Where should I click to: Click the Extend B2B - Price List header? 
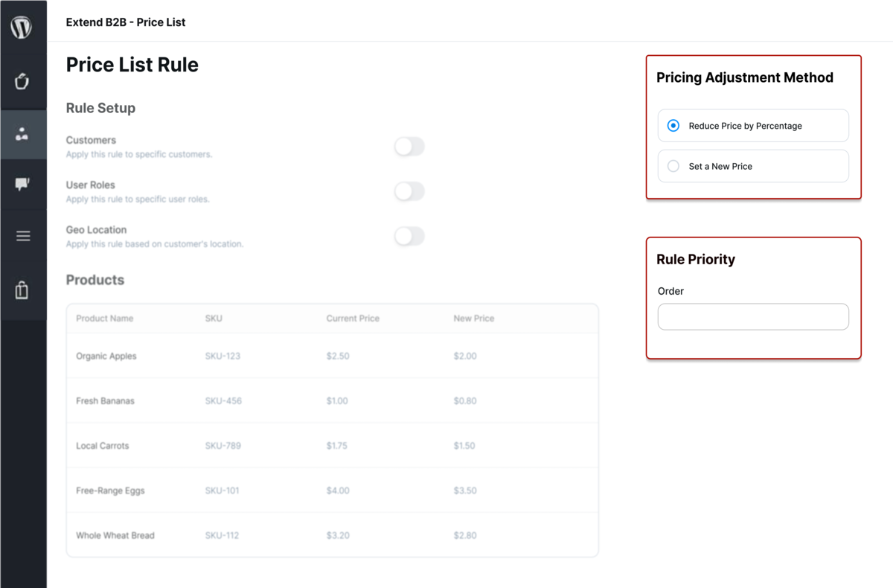click(125, 22)
